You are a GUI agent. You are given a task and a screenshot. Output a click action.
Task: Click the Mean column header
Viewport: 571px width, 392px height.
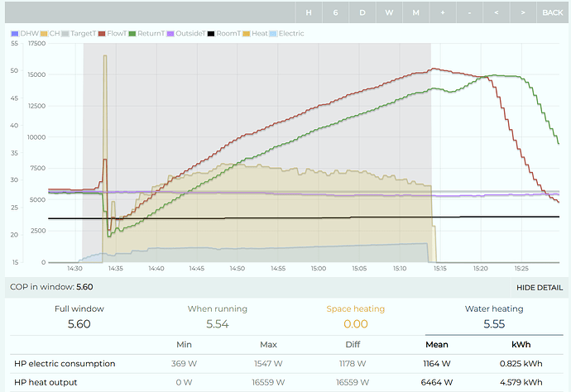(437, 344)
